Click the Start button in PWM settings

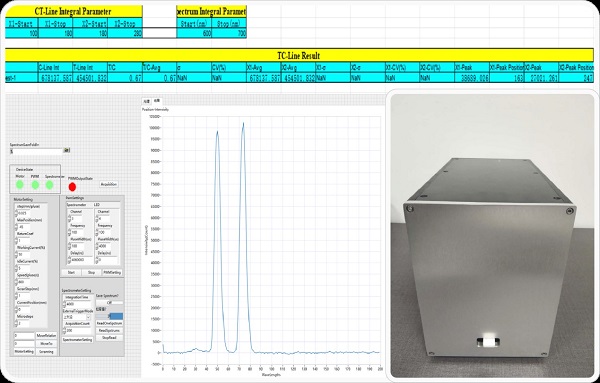click(71, 272)
